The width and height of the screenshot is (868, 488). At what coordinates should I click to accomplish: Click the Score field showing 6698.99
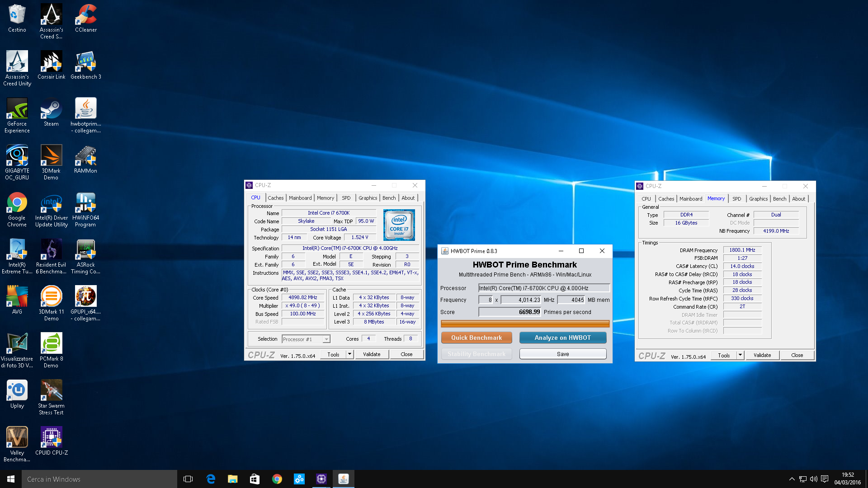tap(509, 312)
